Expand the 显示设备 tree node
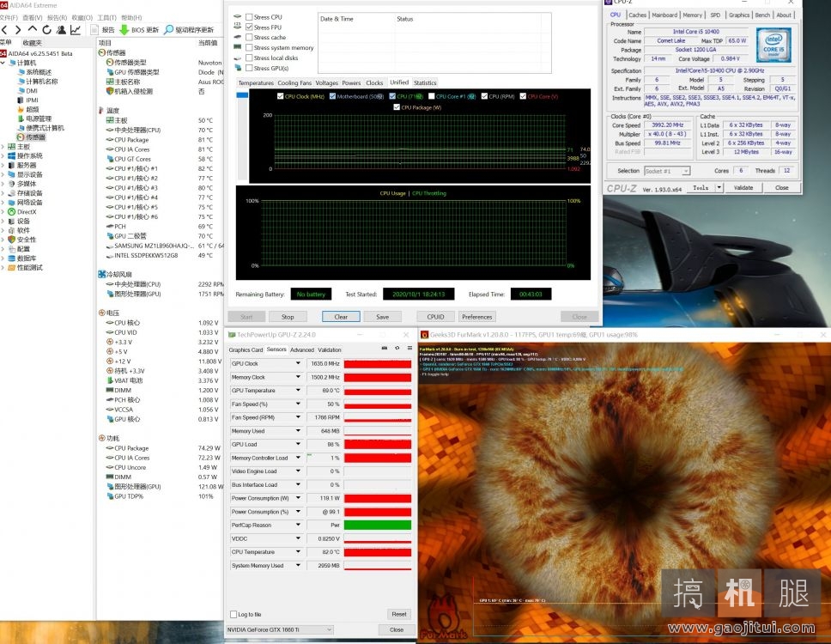 pos(3,174)
